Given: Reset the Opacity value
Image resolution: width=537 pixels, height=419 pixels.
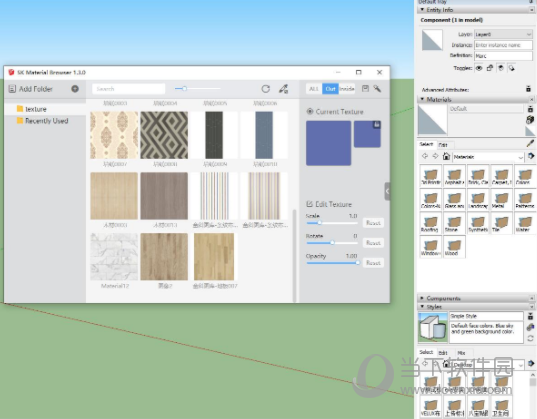Looking at the screenshot, I should 373,263.
